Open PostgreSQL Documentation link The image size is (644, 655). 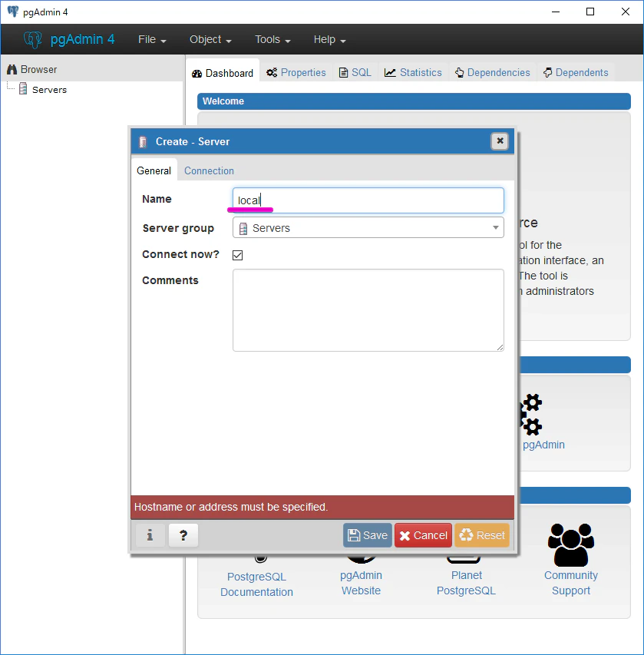(257, 584)
